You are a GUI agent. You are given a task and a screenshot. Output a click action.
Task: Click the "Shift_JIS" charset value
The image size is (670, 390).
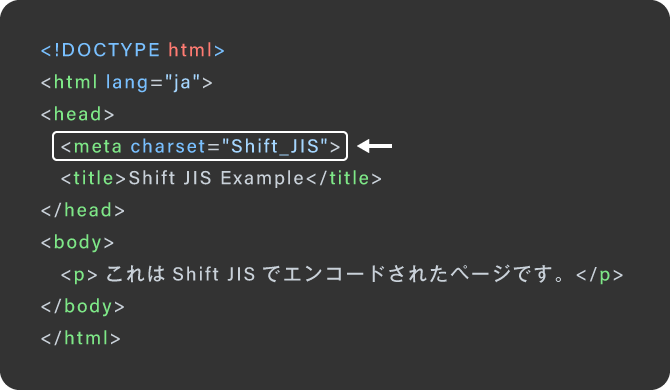(275, 147)
